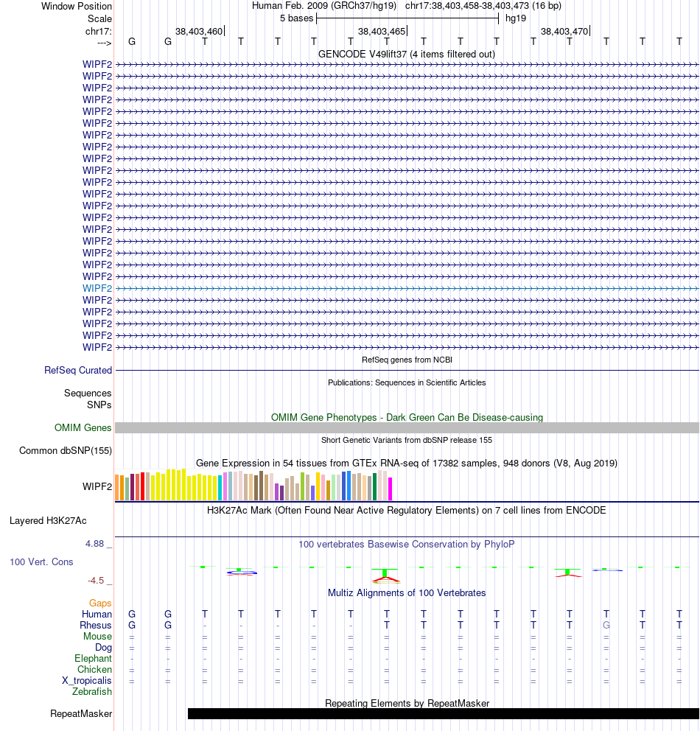Image resolution: width=700 pixels, height=731 pixels.
Task: Click the hg19 label beside the scale bar
Action: [516, 18]
